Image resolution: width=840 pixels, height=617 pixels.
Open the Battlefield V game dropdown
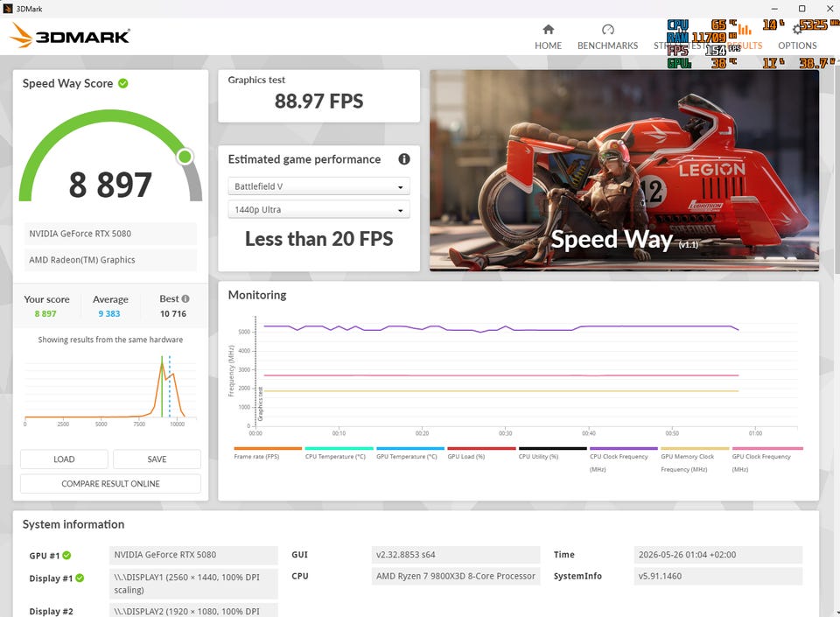pos(318,186)
